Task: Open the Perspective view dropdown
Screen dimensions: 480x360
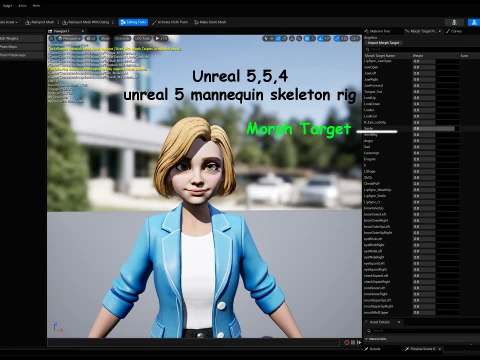Action: tap(70, 38)
